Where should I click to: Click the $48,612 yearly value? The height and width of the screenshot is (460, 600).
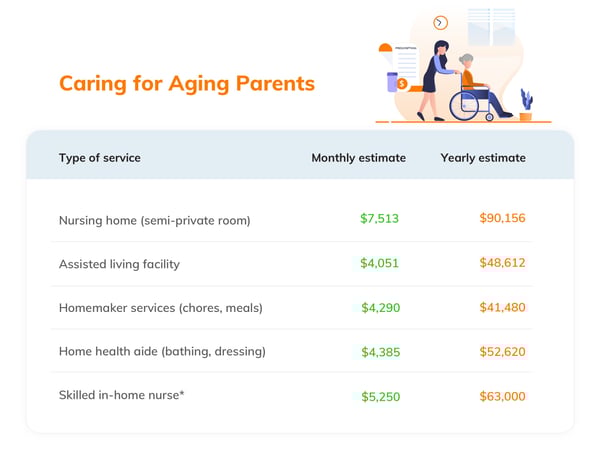pyautogui.click(x=502, y=263)
